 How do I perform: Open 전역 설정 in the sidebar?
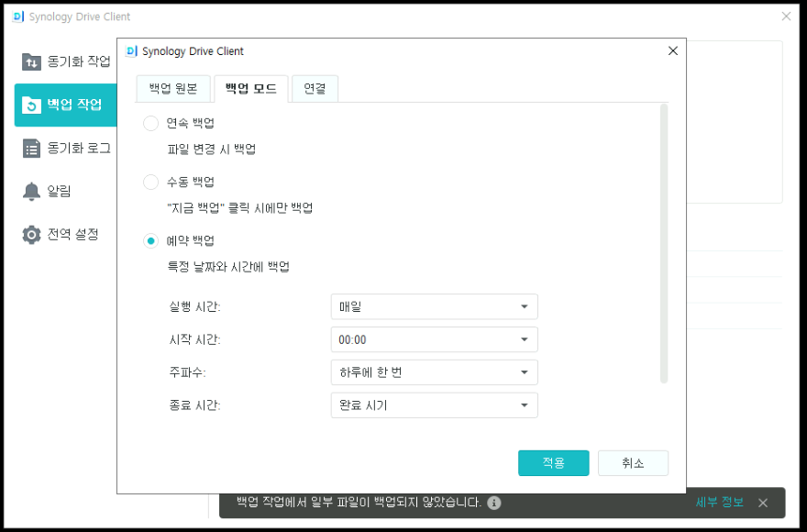point(66,234)
